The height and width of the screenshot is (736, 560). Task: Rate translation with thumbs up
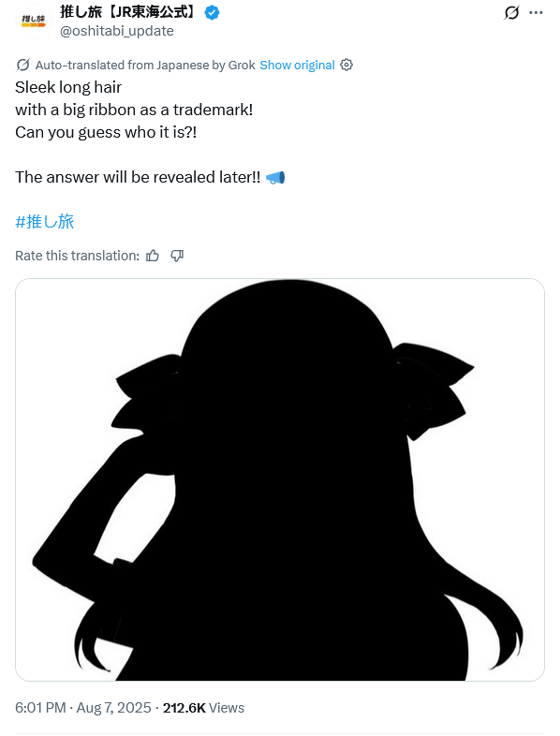pos(153,256)
